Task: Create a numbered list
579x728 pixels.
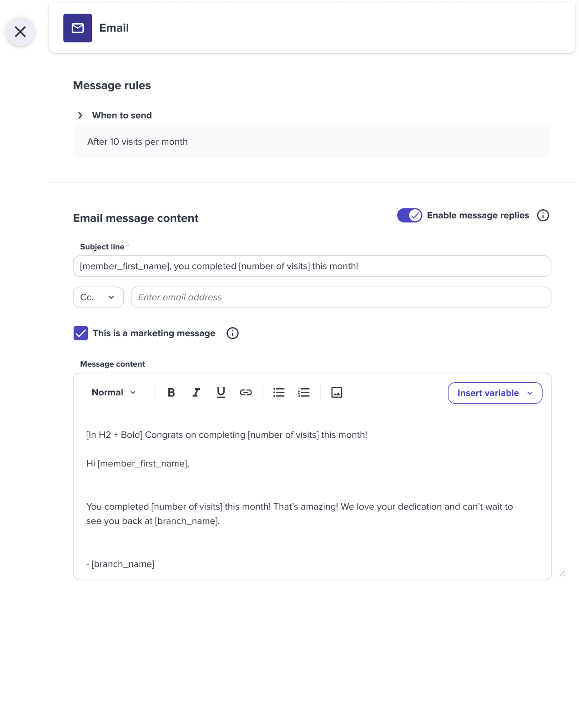Action: tap(304, 392)
